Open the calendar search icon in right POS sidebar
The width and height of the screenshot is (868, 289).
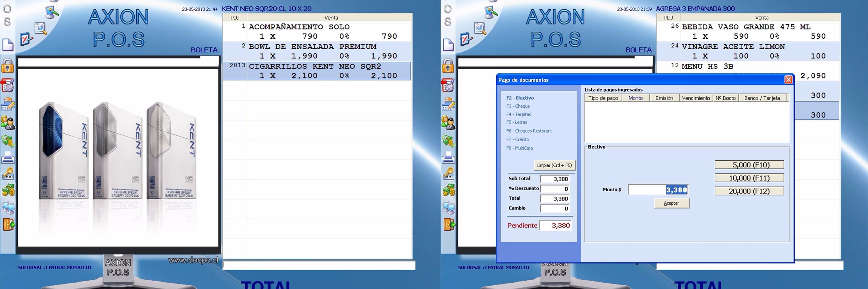click(448, 85)
